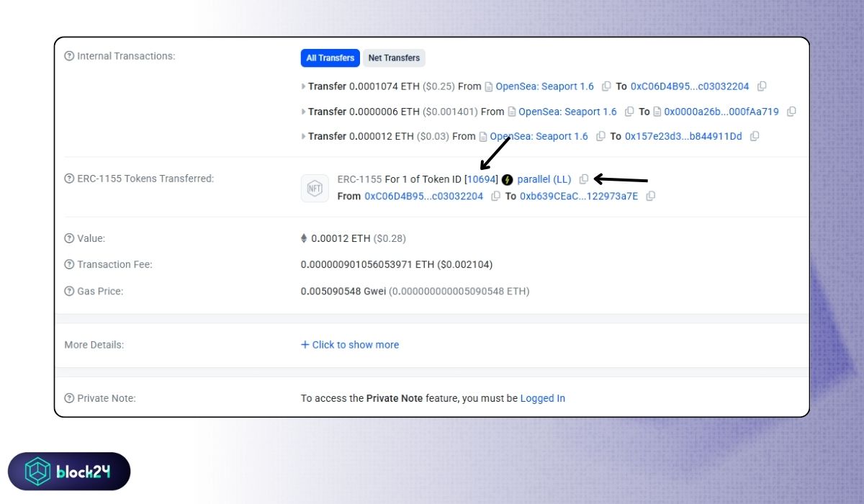864x504 pixels.
Task: Expand Click to show more details
Action: click(x=350, y=345)
